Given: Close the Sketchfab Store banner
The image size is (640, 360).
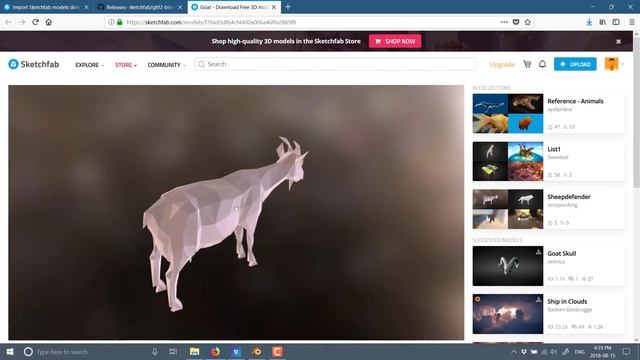Looking at the screenshot, I should click(618, 41).
